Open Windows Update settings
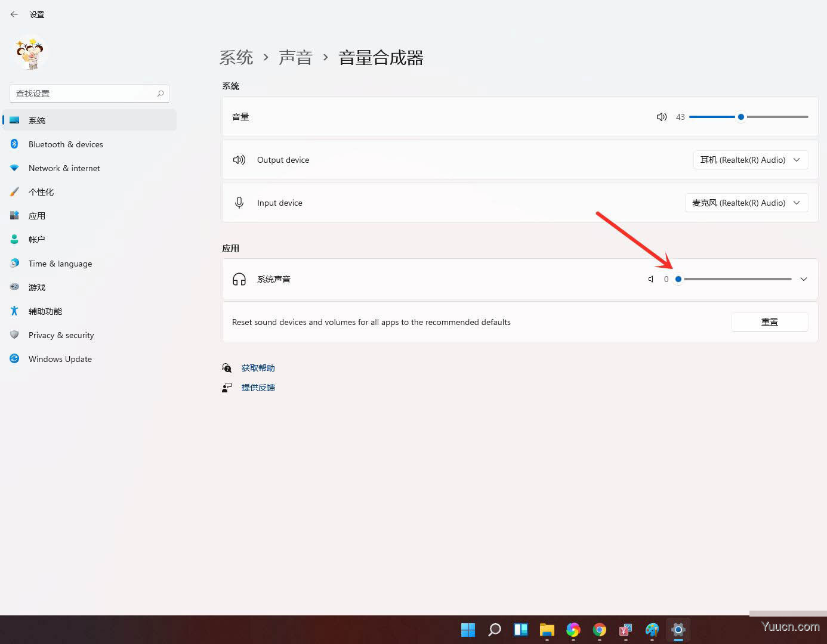Viewport: 827px width, 644px height. coord(90,359)
